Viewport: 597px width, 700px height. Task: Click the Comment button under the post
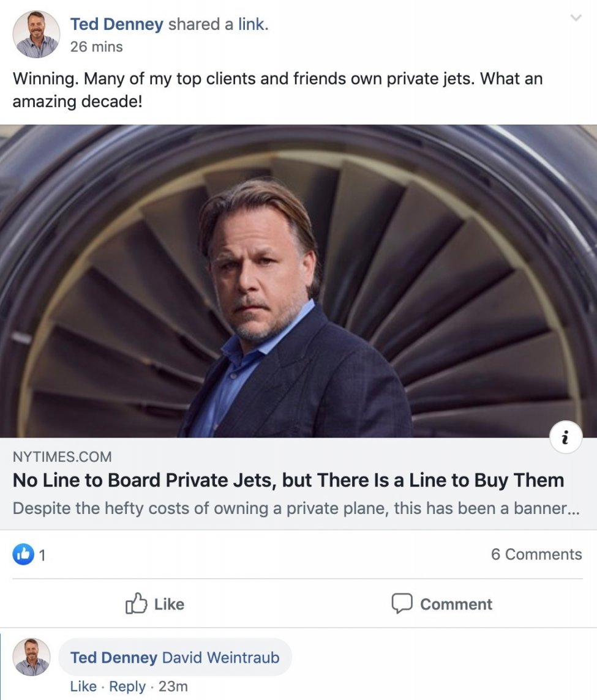441,604
